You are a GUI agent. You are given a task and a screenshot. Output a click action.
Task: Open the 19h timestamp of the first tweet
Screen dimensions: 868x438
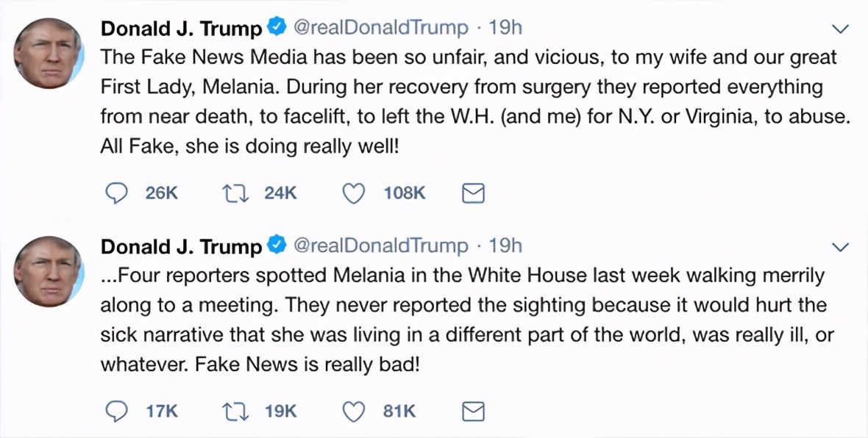point(505,28)
